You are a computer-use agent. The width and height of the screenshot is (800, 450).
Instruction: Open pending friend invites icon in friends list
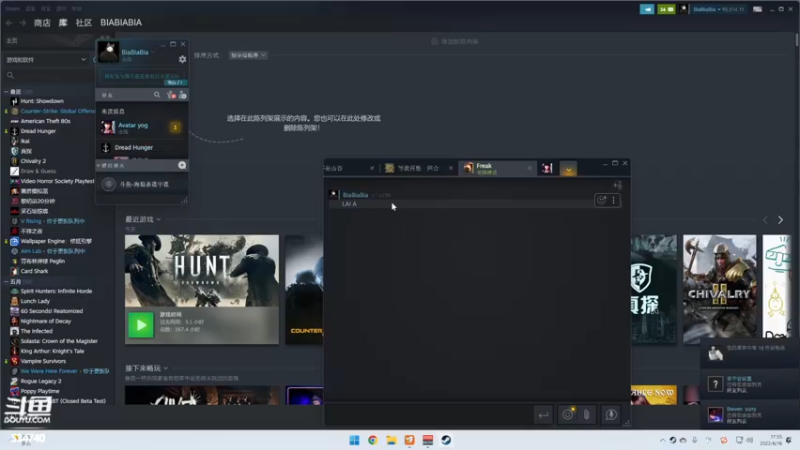click(x=171, y=95)
